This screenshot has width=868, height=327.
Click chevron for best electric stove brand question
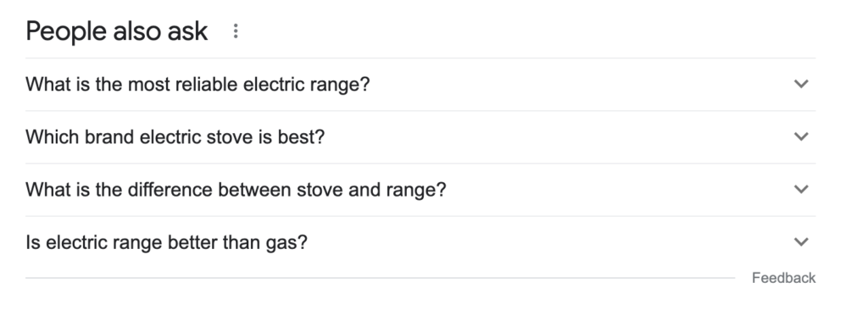click(x=801, y=136)
